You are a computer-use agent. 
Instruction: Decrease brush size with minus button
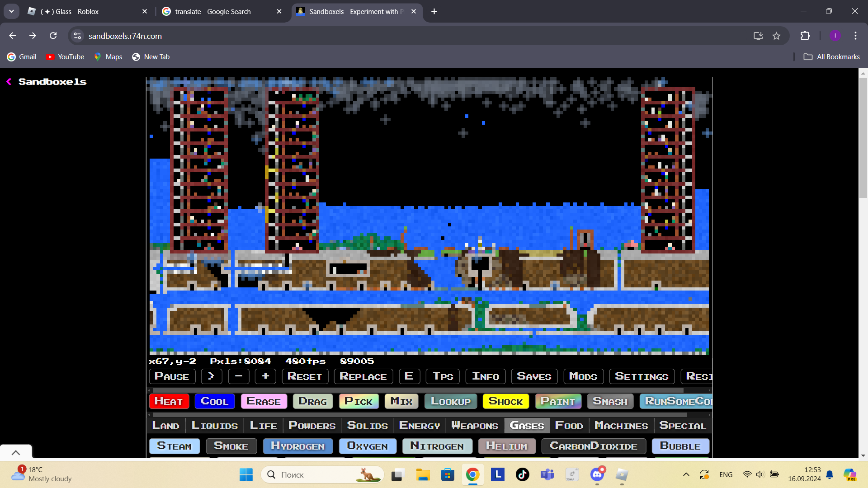click(x=239, y=376)
